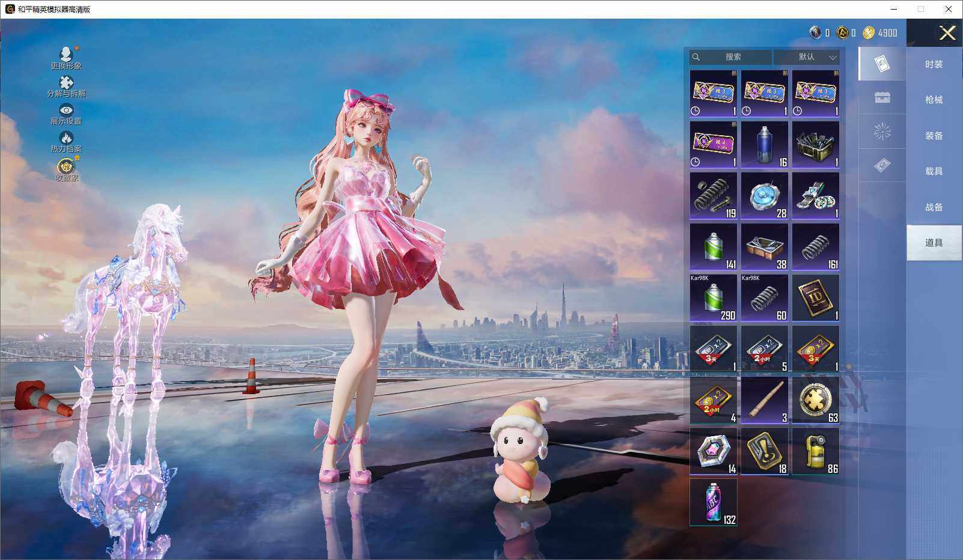Viewport: 963px width, 560px height.
Task: Select the board and tokens item
Action: (x=816, y=196)
